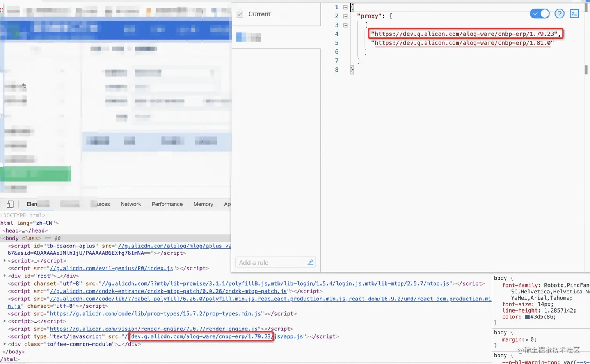Click the cnbp-erp/1.79.23 app.js source link
The height and width of the screenshot is (364, 590).
(214, 336)
